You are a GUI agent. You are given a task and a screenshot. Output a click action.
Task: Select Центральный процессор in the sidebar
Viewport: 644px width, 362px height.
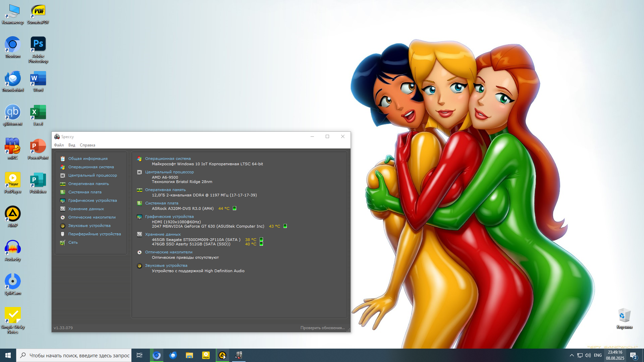93,175
